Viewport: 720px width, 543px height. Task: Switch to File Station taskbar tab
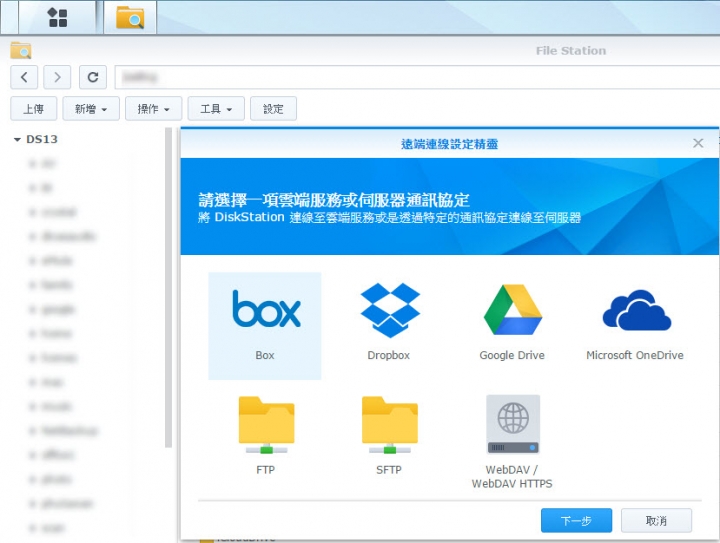coord(130,17)
